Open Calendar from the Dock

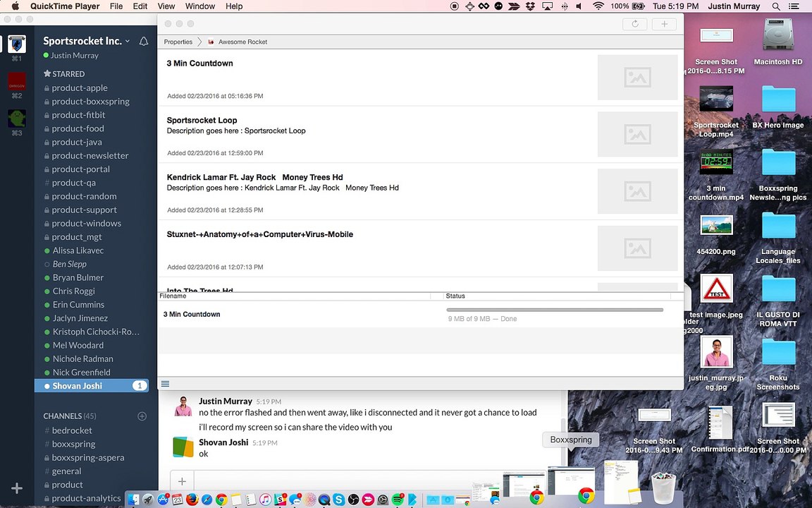(177, 500)
